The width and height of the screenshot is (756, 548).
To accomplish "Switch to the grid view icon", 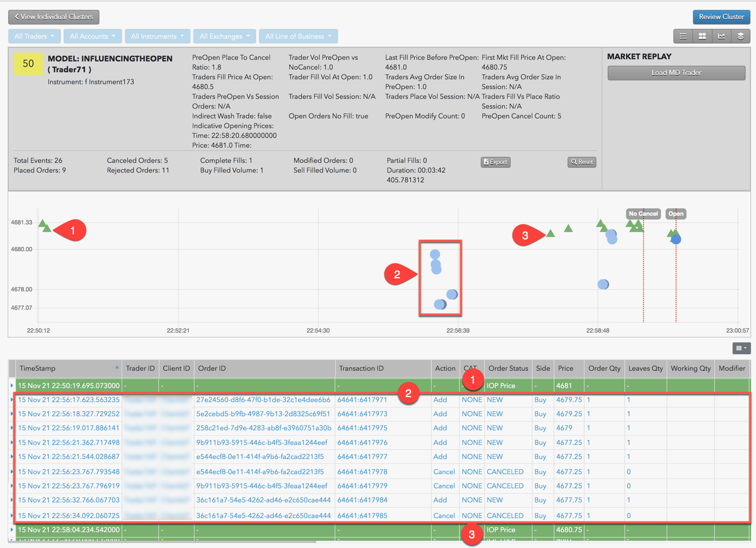I will pyautogui.click(x=702, y=36).
